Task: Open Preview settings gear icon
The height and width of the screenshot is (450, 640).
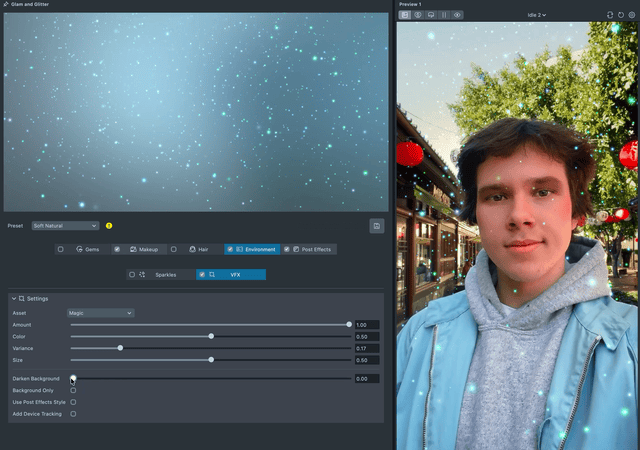Action: pyautogui.click(x=632, y=15)
